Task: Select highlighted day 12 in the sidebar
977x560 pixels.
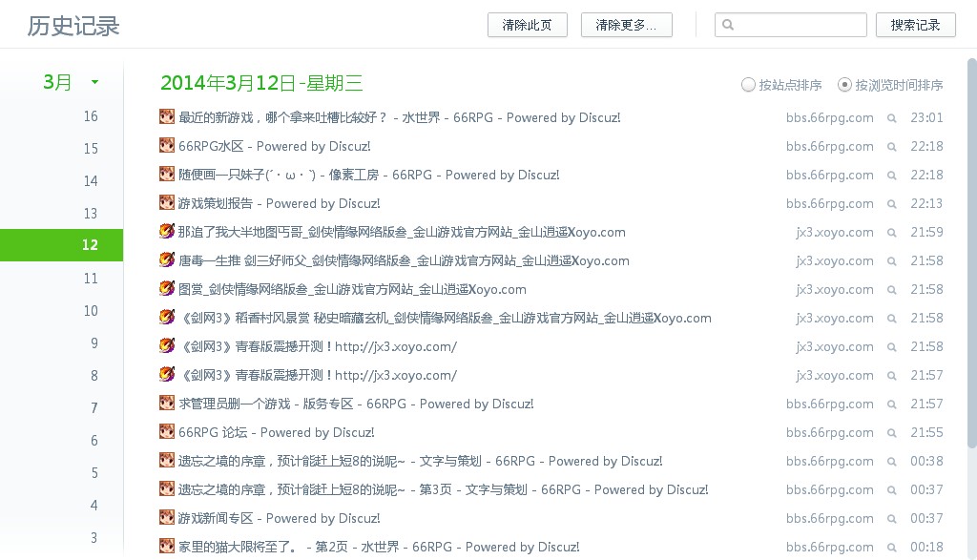Action: pos(62,245)
